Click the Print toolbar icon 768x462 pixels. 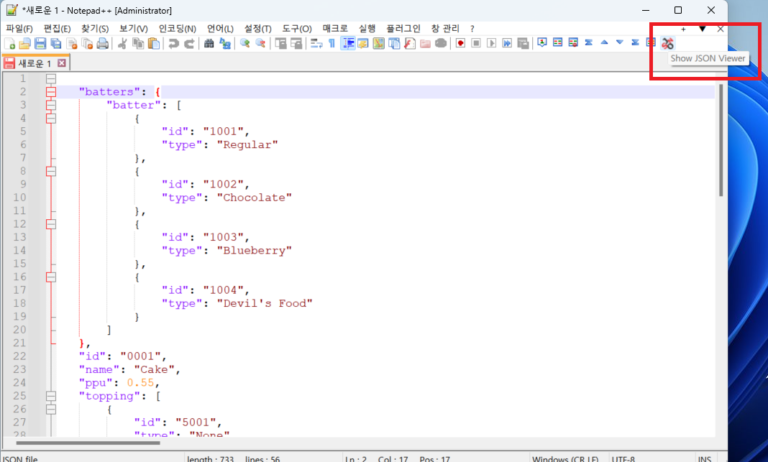[x=103, y=44]
